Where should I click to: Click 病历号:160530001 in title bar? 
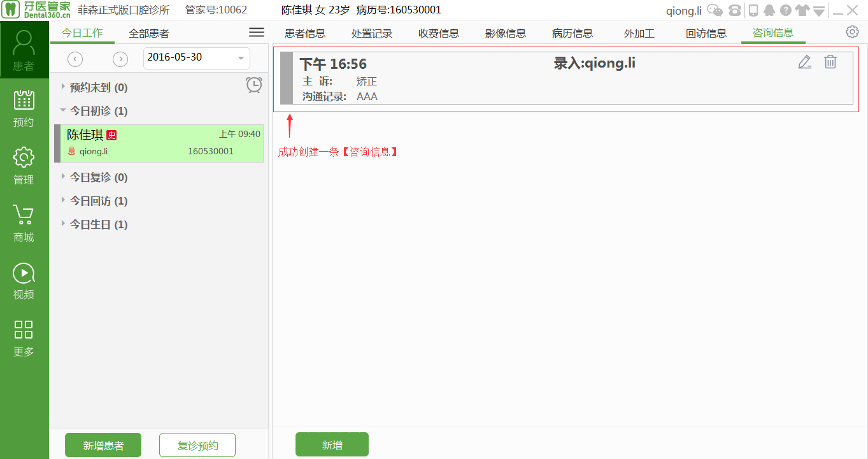tap(399, 10)
